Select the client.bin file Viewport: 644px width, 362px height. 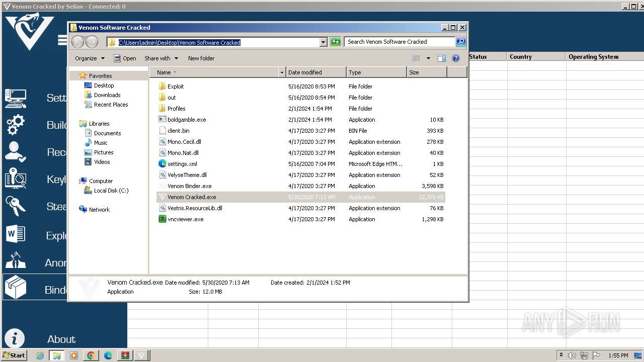[301, 131]
